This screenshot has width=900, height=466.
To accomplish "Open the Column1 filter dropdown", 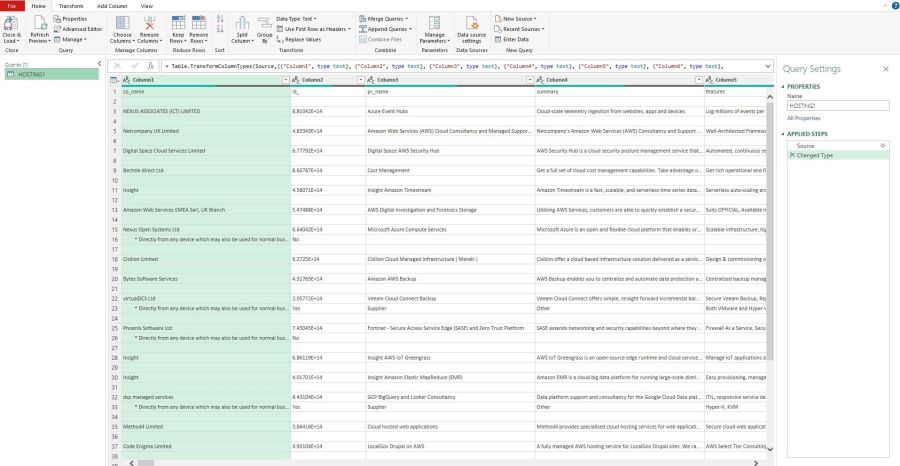I will (x=286, y=80).
